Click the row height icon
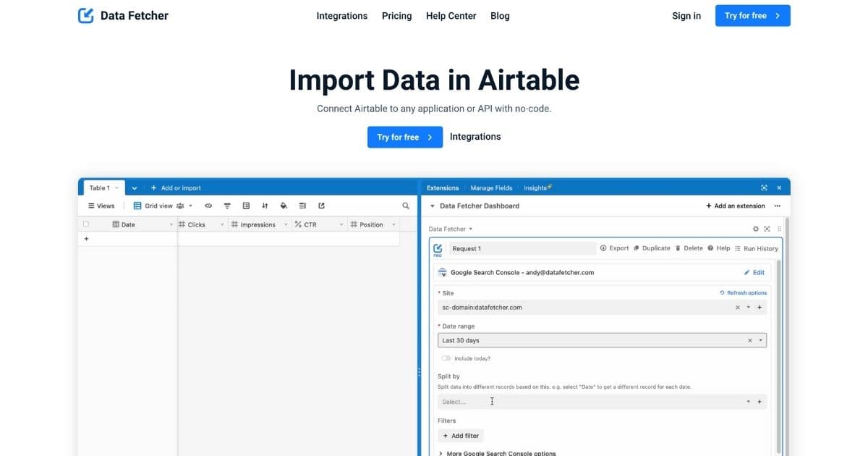This screenshot has width=868, height=456. click(x=302, y=206)
